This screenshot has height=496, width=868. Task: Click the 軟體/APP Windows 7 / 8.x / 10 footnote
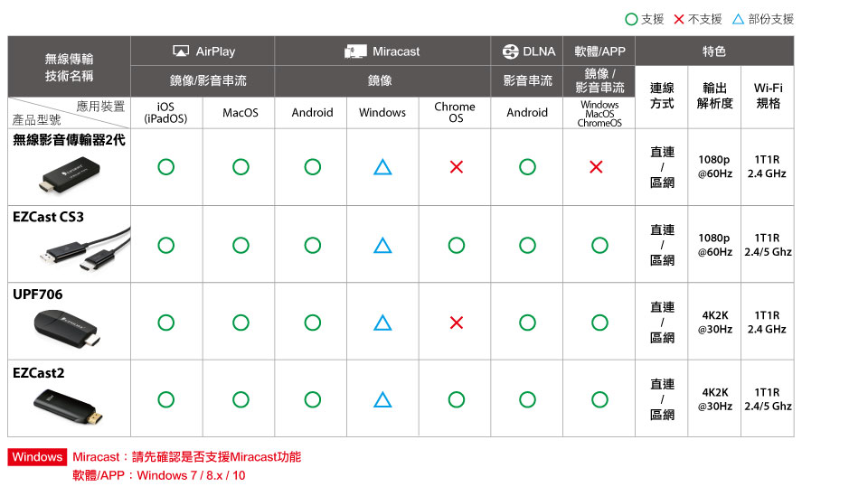pos(159,475)
